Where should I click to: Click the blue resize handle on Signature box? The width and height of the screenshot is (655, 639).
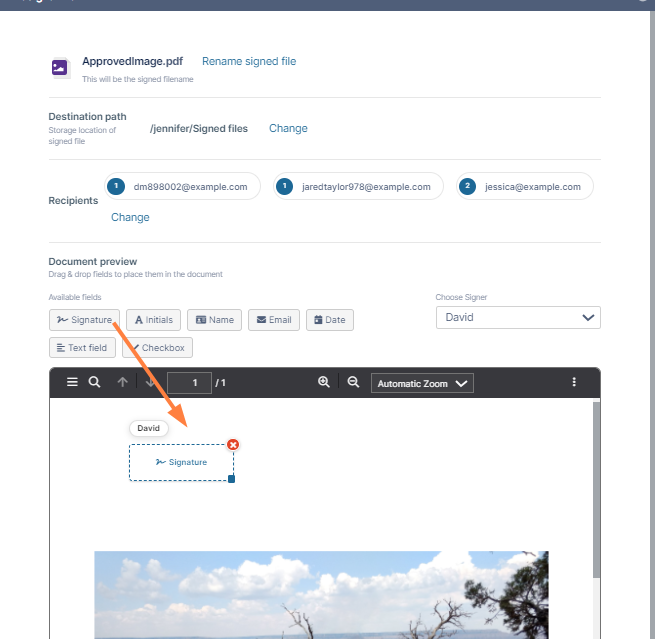[231, 479]
